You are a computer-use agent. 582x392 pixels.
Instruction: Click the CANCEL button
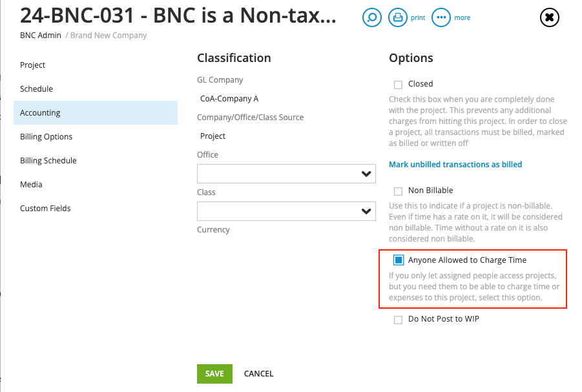click(258, 374)
